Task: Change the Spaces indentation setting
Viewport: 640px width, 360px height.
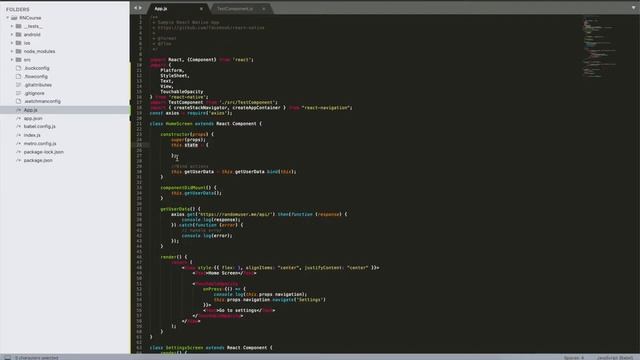Action: [x=574, y=358]
